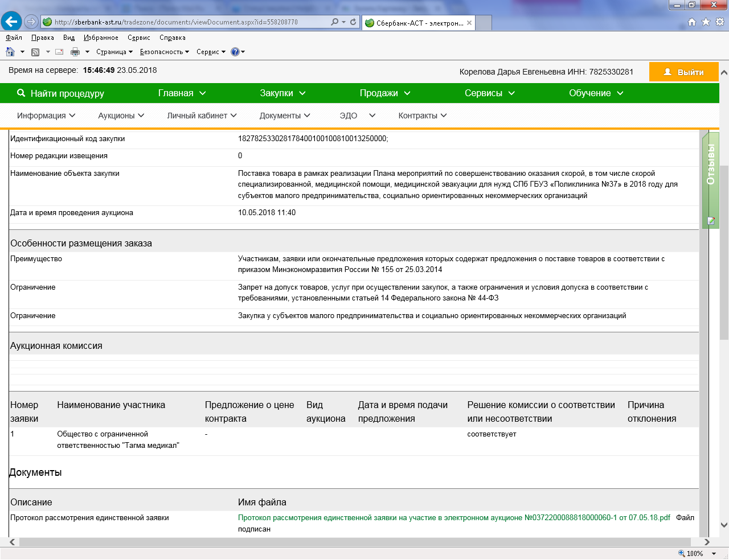Open ЭДО submenu
The width and height of the screenshot is (729, 560).
pos(358,116)
